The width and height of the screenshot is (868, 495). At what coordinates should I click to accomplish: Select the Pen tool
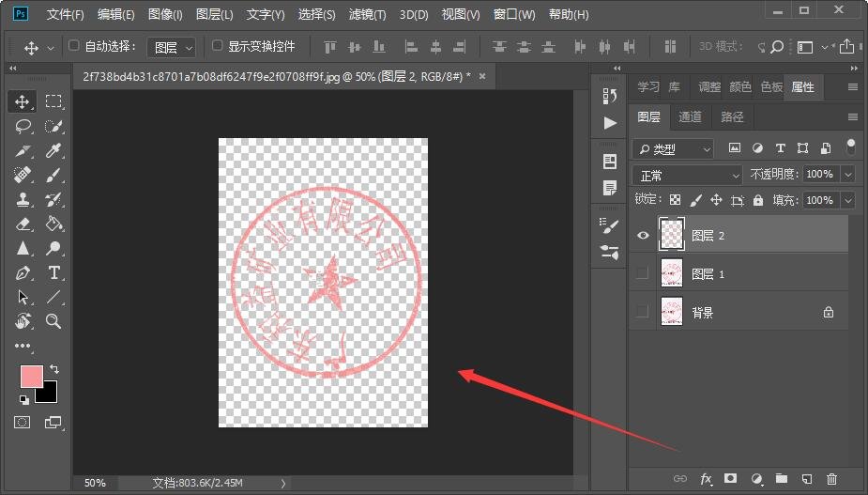point(23,272)
